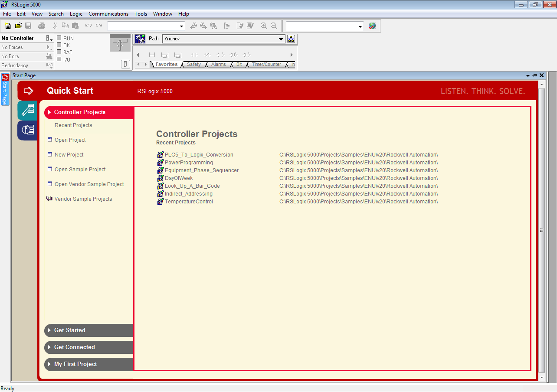
Task: Click the Undo arrow icon
Action: point(88,26)
